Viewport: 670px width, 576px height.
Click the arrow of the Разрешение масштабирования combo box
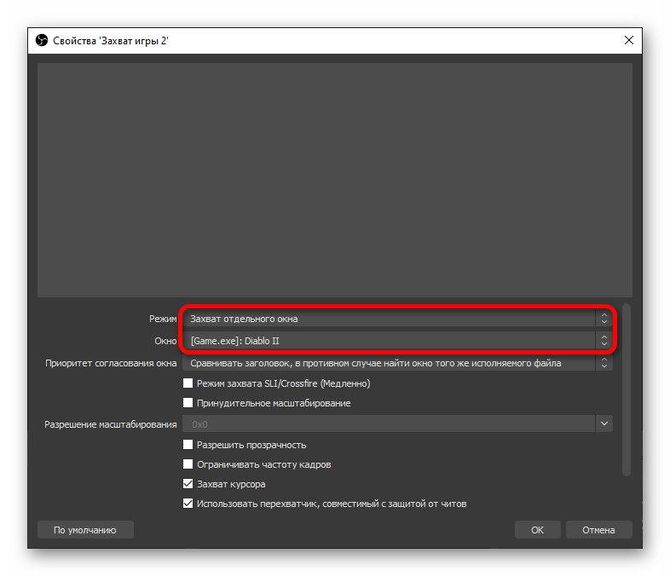coord(604,424)
